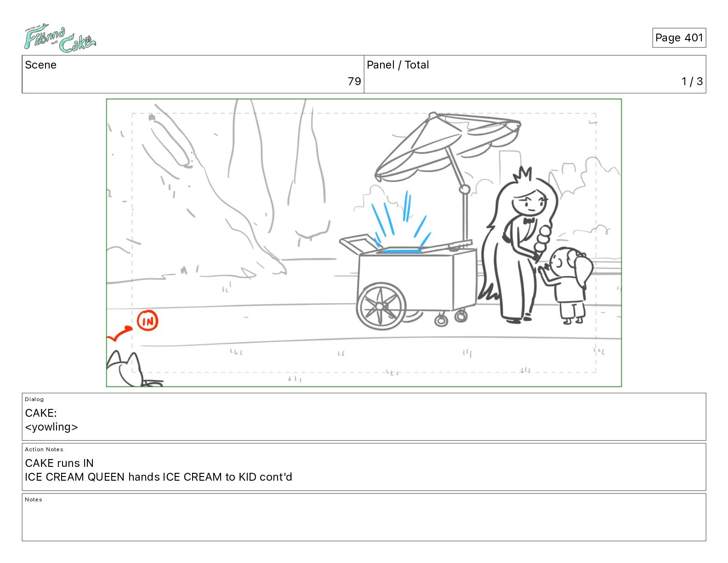Click the Fionna and Cake logo
The width and height of the screenshot is (728, 563).
click(x=60, y=38)
